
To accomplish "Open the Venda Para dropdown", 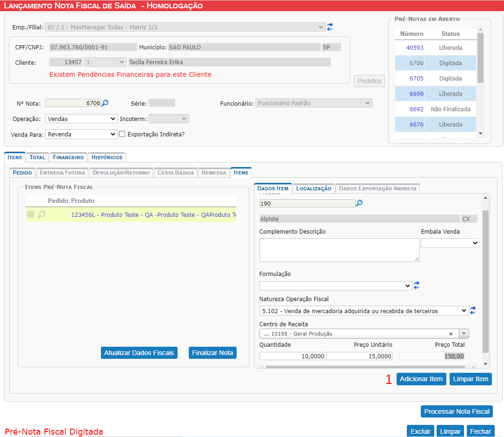I will (82, 134).
